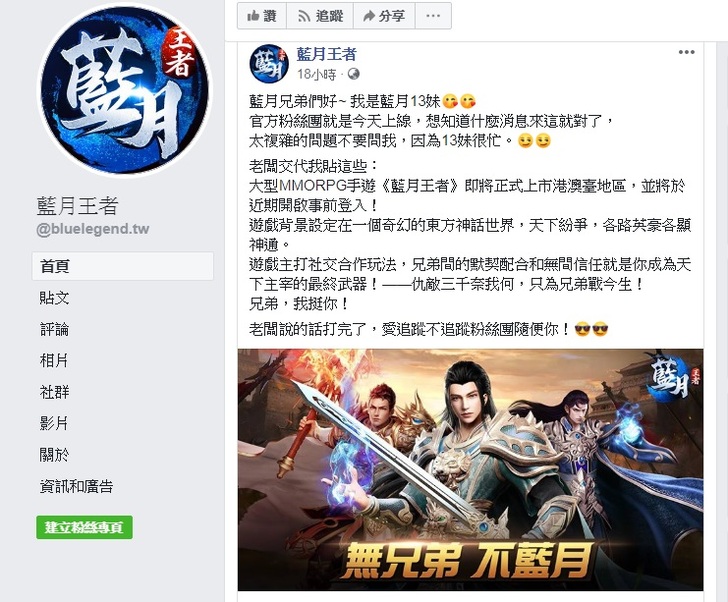Viewport: 728px width, 602px height.
Task: Click the small 藍月王者 post avatar
Action: [x=269, y=64]
